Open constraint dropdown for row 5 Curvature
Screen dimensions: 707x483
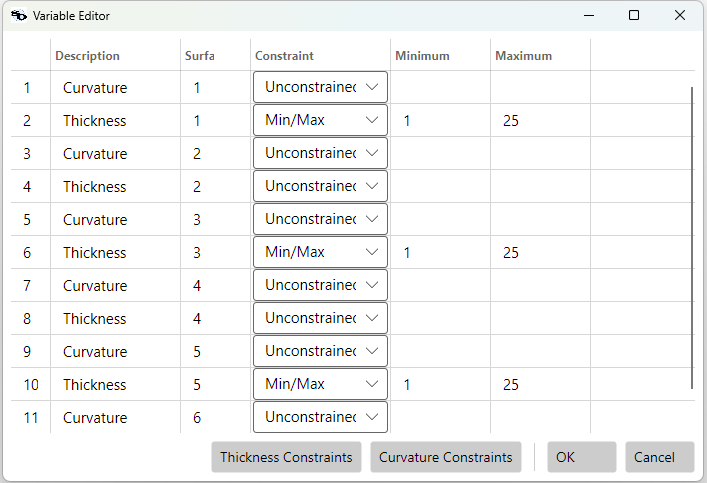point(320,219)
